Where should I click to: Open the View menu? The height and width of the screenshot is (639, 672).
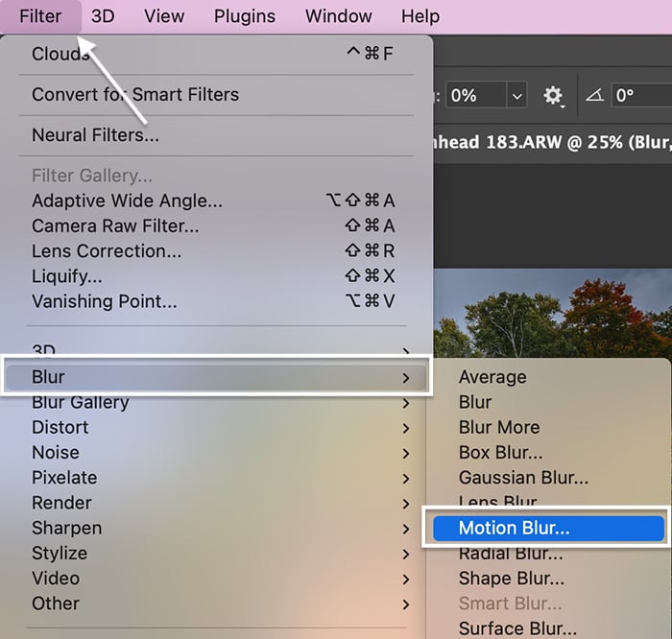point(164,16)
